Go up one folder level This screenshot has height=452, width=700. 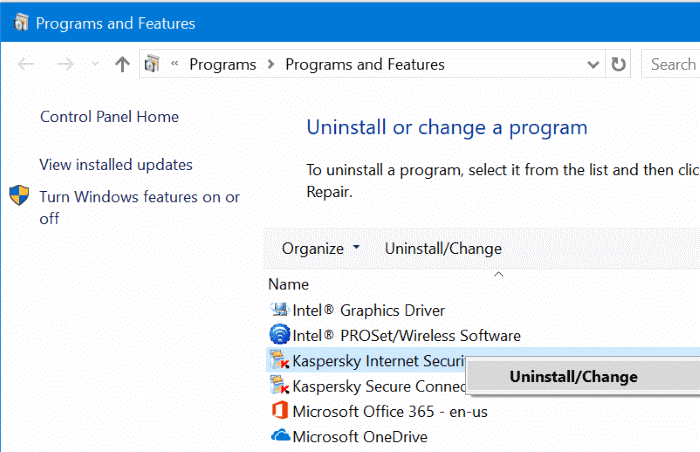click(122, 65)
